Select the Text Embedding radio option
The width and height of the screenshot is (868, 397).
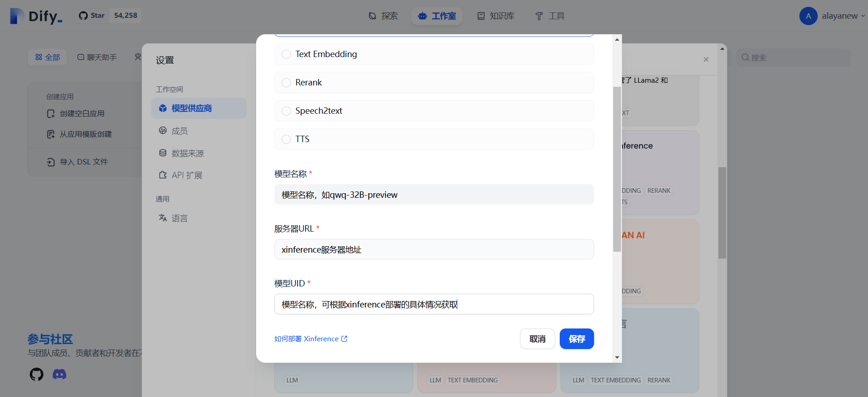coord(286,54)
